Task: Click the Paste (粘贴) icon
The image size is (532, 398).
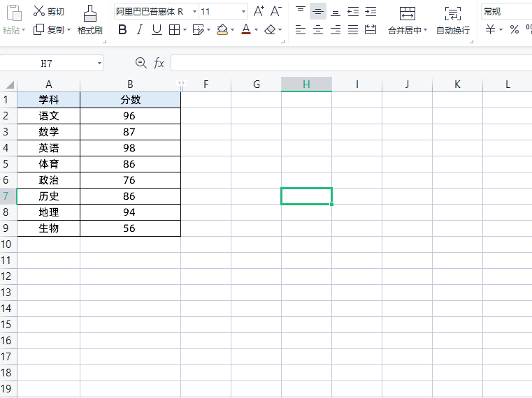Action: click(14, 13)
